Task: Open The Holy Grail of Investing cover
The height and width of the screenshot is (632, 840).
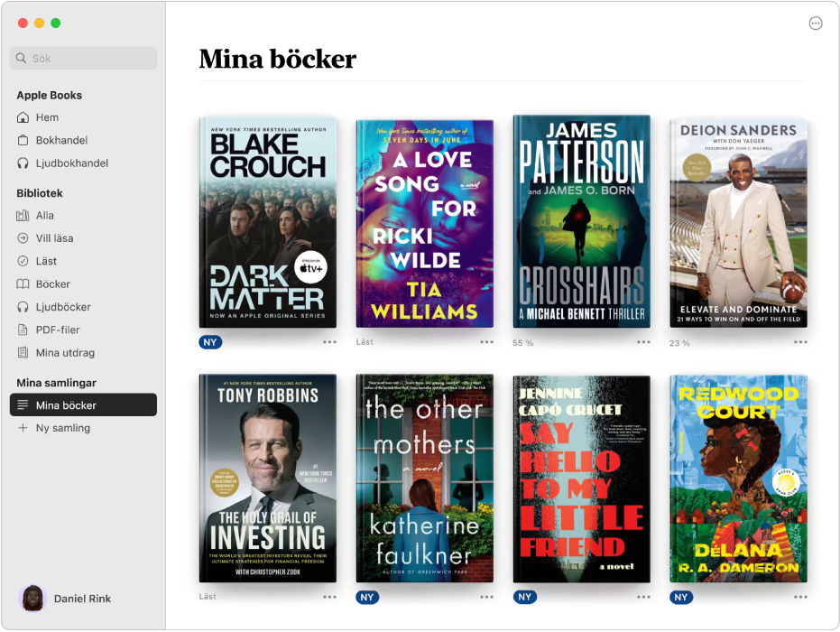Action: pos(268,479)
